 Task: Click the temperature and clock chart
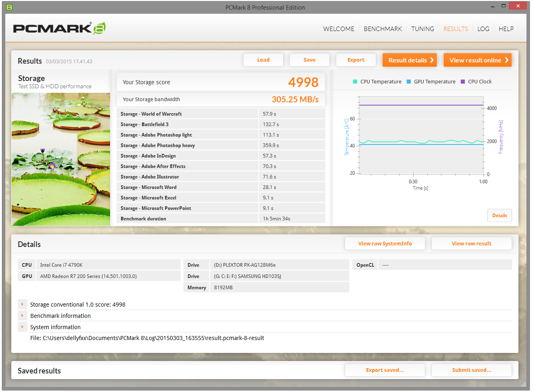(421, 135)
